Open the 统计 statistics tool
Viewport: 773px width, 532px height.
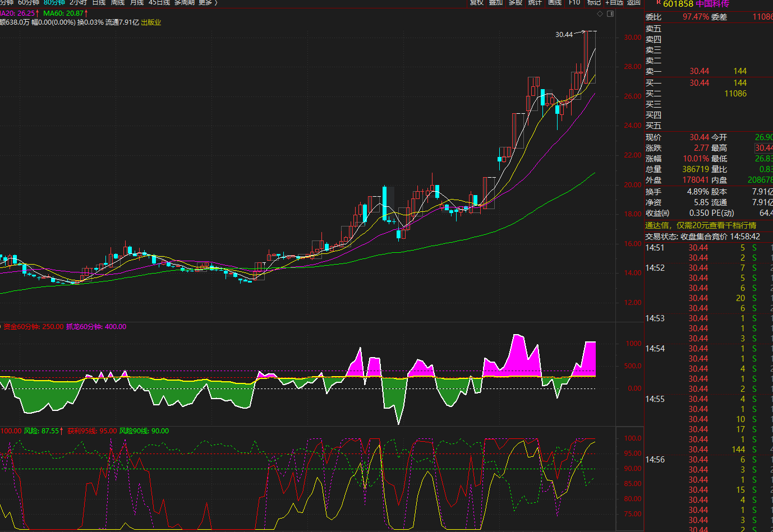click(x=535, y=3)
